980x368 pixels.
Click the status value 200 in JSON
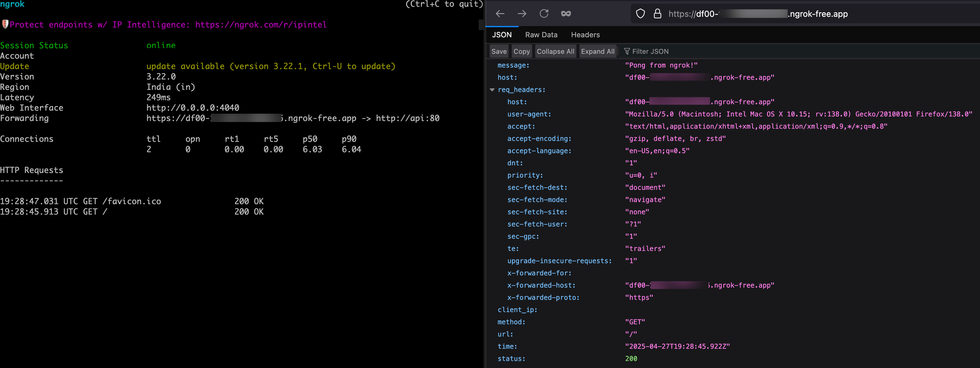coord(631,358)
